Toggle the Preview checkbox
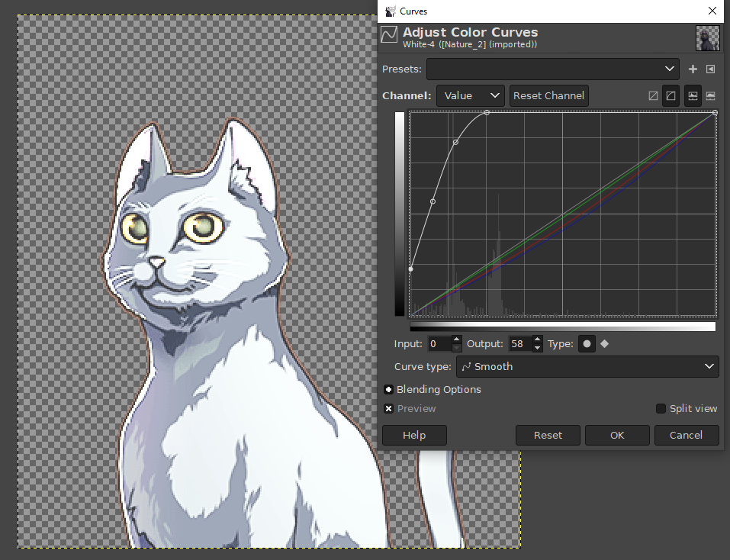Image resolution: width=730 pixels, height=560 pixels. (388, 409)
